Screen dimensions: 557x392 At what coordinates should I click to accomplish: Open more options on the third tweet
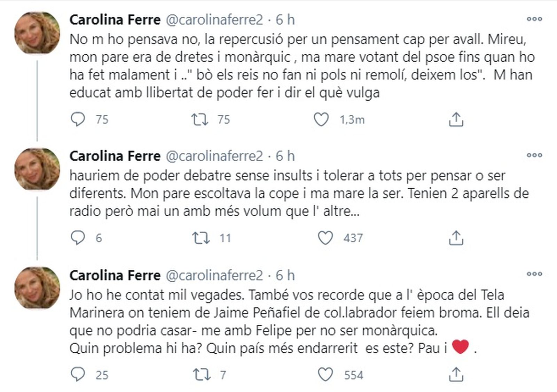pos(534,274)
